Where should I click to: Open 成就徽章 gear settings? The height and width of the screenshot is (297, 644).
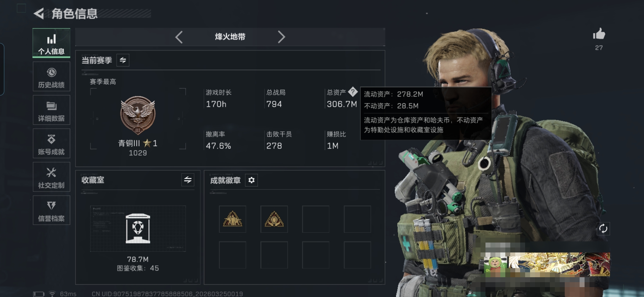[x=251, y=180]
